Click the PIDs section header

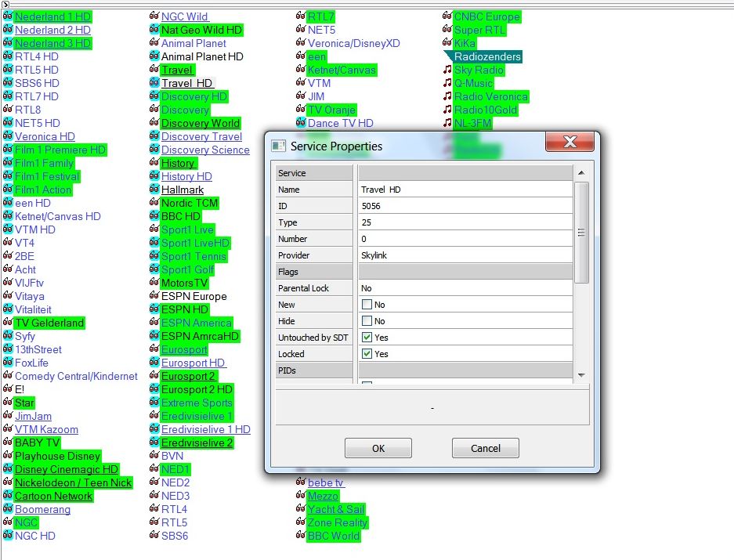click(314, 370)
